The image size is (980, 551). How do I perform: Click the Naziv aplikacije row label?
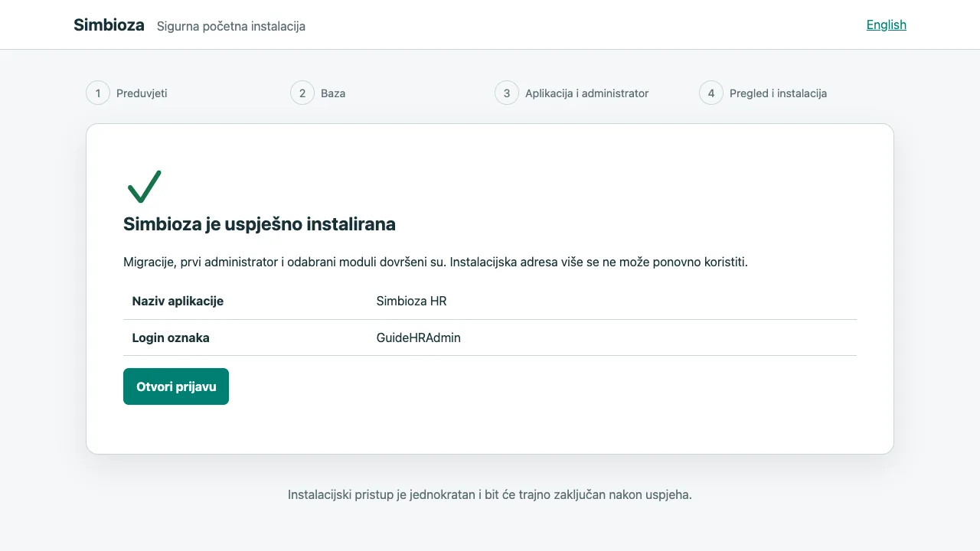(x=178, y=301)
